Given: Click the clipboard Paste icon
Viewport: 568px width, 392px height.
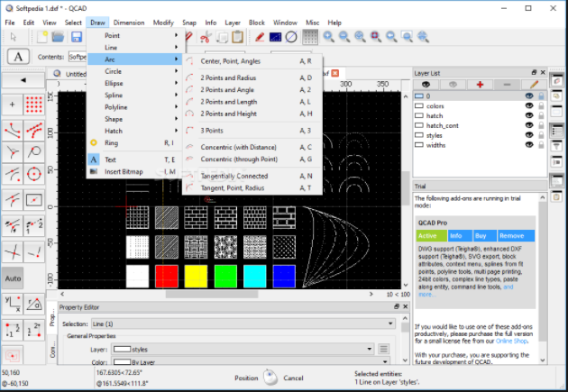Looking at the screenshot, I should click(x=237, y=37).
